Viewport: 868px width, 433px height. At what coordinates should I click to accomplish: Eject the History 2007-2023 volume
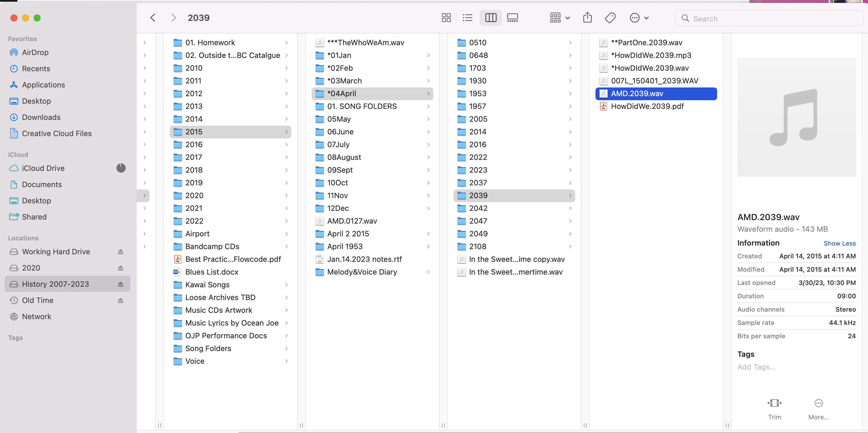(121, 284)
